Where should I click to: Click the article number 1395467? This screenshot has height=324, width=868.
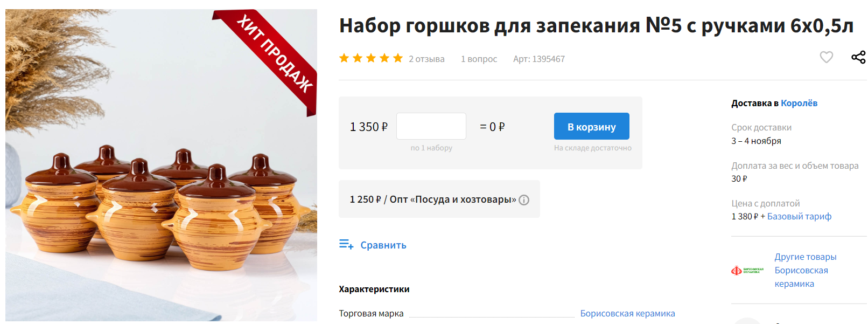coord(539,59)
